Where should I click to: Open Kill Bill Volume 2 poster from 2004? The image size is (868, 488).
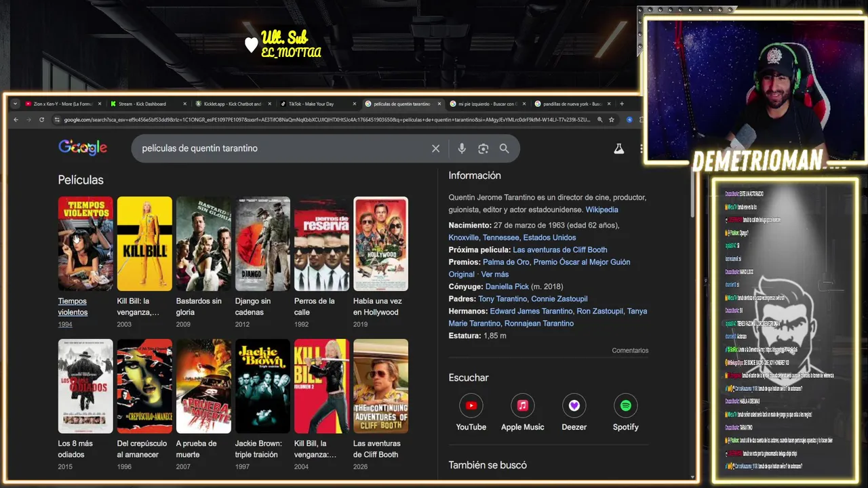(x=321, y=386)
